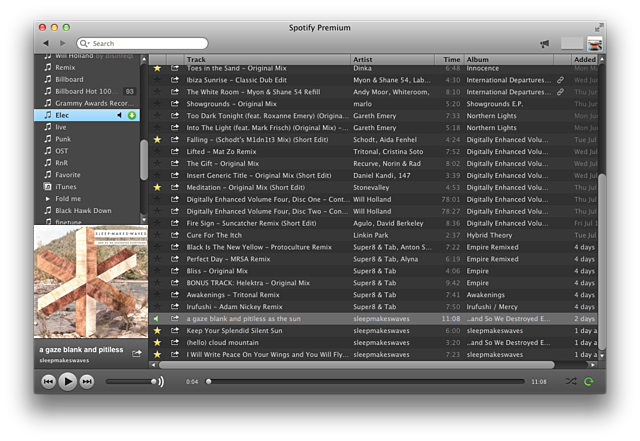This screenshot has height=441, width=640.
Task: Open the Remix playlist
Action: 87,67
